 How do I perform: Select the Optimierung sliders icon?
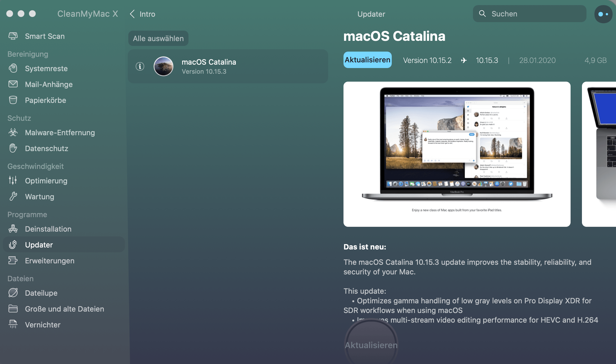[13, 181]
